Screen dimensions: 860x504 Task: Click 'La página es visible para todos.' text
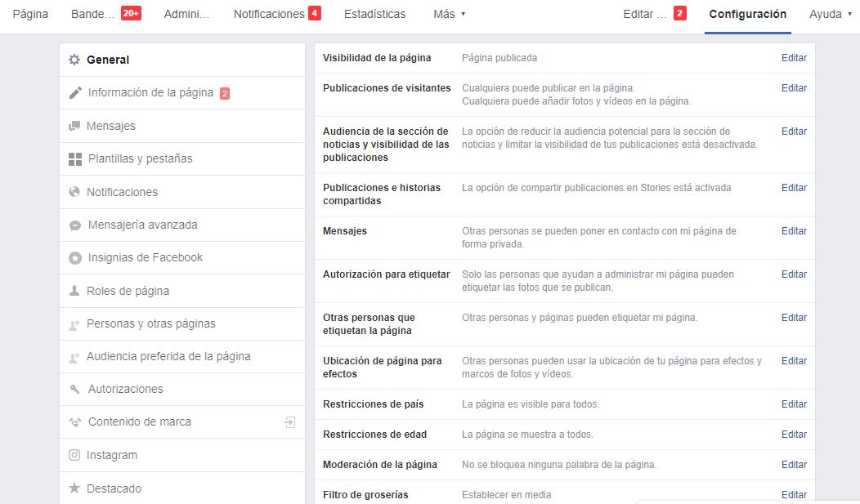tap(531, 404)
